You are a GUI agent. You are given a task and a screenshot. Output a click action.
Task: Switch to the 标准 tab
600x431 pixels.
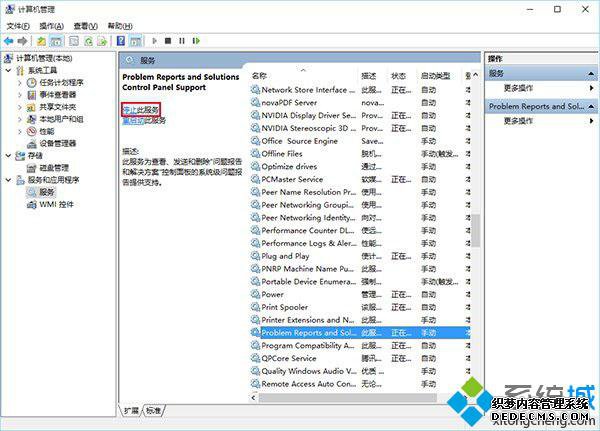tap(154, 411)
